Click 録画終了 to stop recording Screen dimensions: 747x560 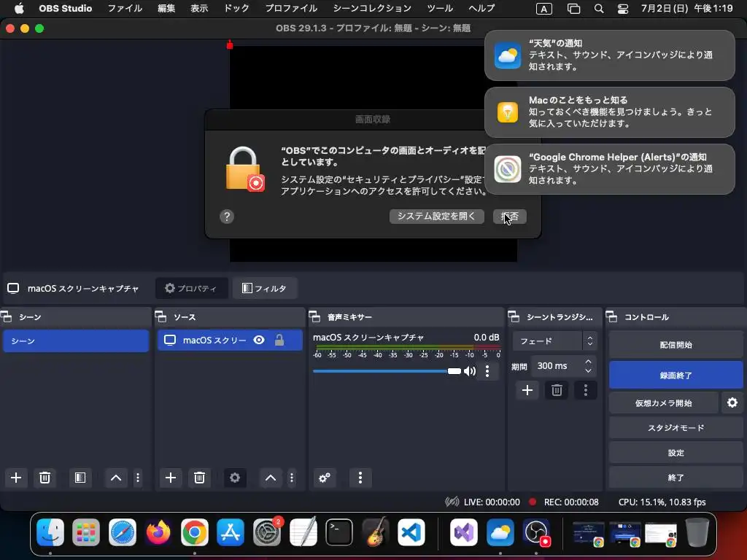point(676,376)
